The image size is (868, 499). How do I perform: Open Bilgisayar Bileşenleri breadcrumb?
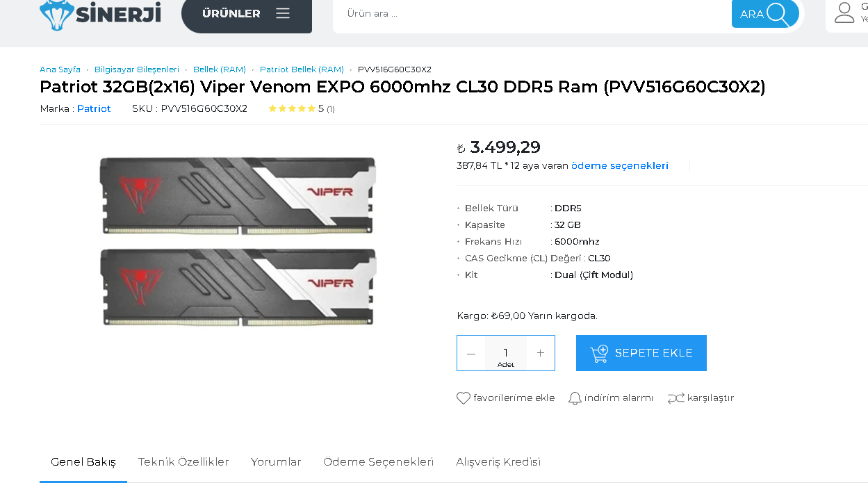pos(137,69)
